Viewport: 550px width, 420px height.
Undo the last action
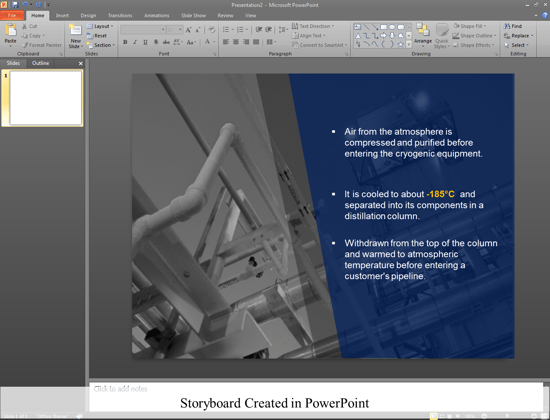tap(25, 5)
